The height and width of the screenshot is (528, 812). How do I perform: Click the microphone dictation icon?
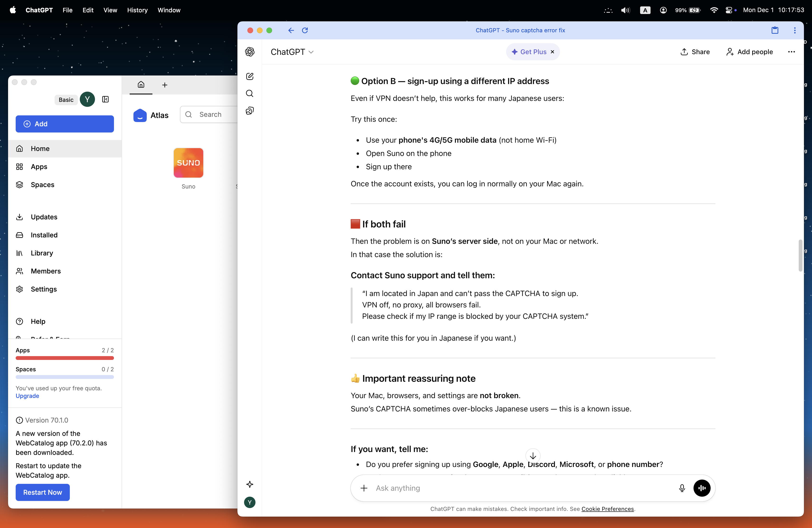(x=682, y=488)
